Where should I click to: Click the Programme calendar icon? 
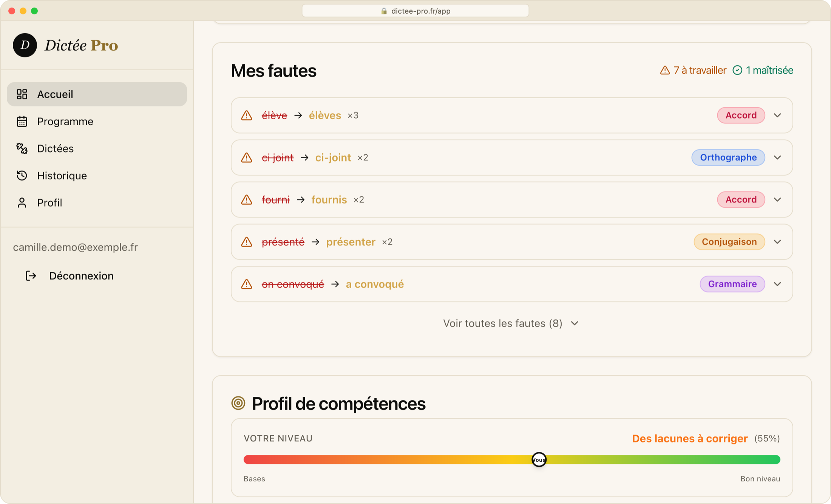click(22, 121)
